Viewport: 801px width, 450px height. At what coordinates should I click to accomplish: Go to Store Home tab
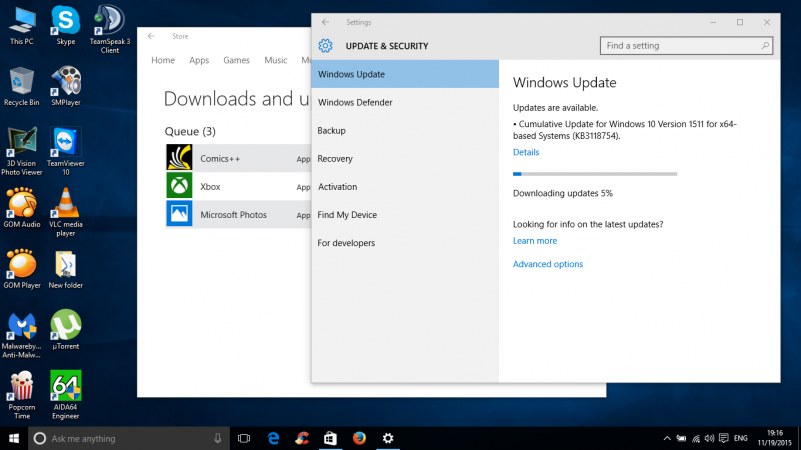163,60
